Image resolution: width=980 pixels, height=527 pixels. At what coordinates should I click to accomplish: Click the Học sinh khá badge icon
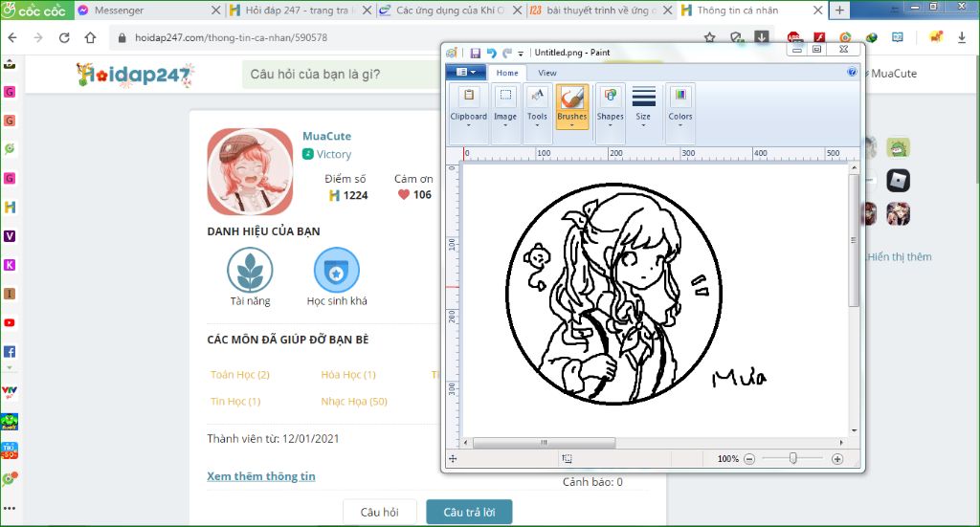(336, 270)
